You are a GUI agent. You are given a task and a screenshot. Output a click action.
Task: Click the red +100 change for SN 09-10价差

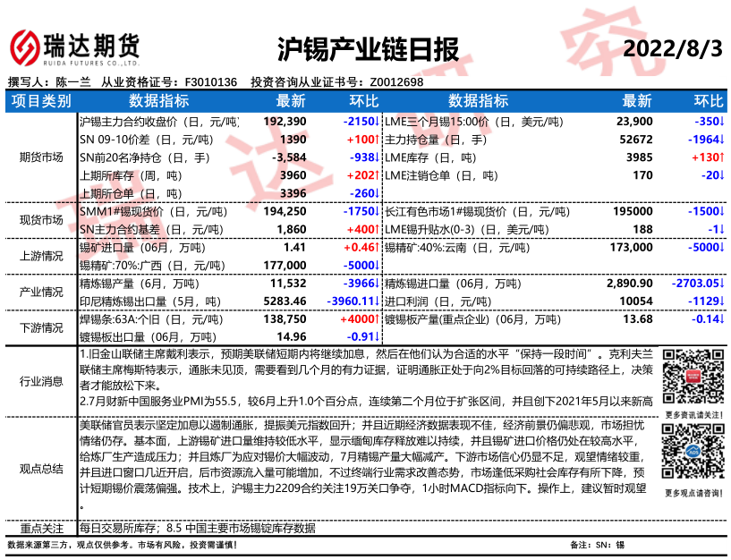(x=361, y=140)
